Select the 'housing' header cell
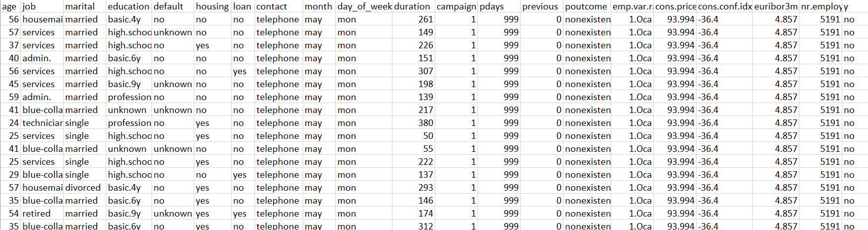 click(x=213, y=6)
